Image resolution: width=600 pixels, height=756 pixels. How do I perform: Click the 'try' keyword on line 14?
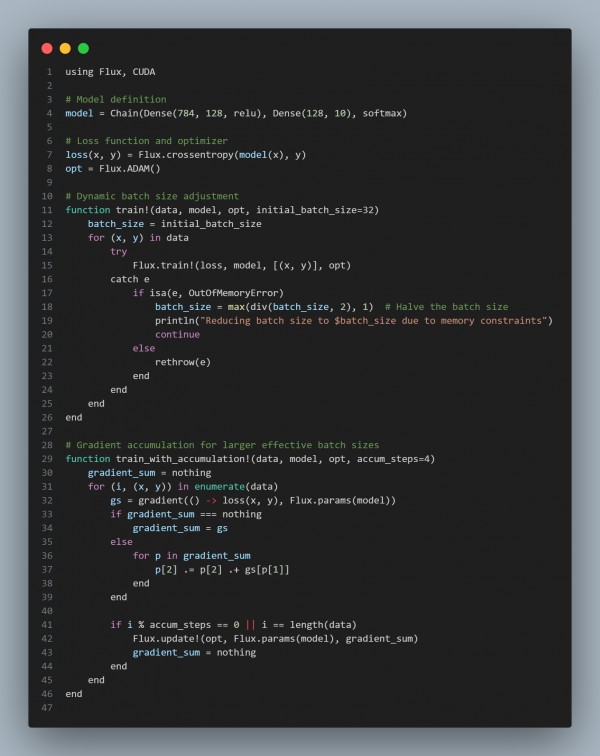tap(119, 252)
